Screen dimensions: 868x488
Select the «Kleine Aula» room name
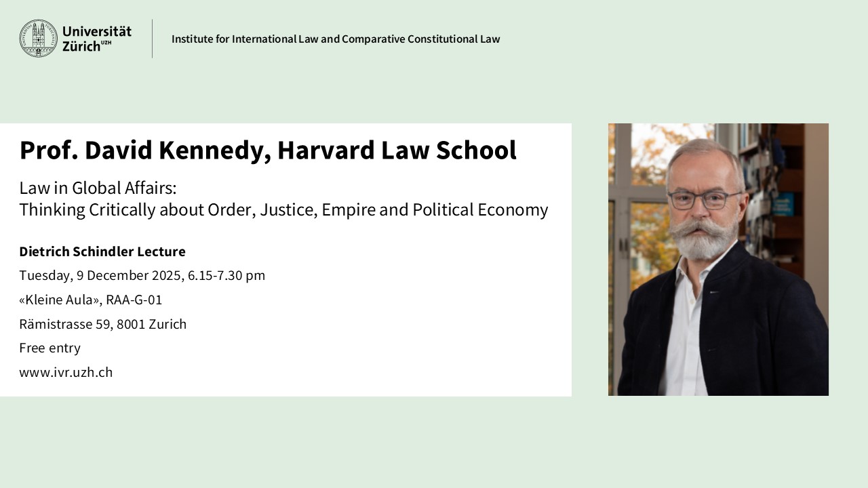click(x=60, y=300)
